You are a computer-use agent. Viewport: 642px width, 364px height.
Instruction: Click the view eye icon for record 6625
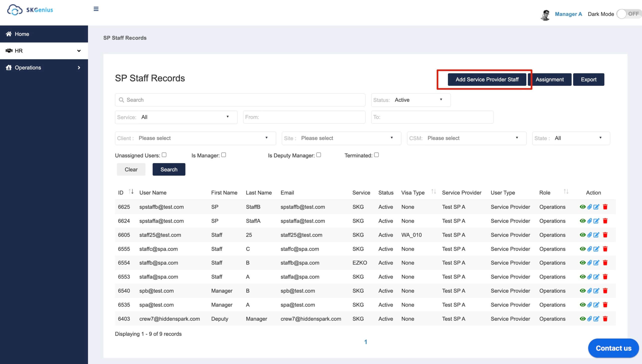click(582, 207)
